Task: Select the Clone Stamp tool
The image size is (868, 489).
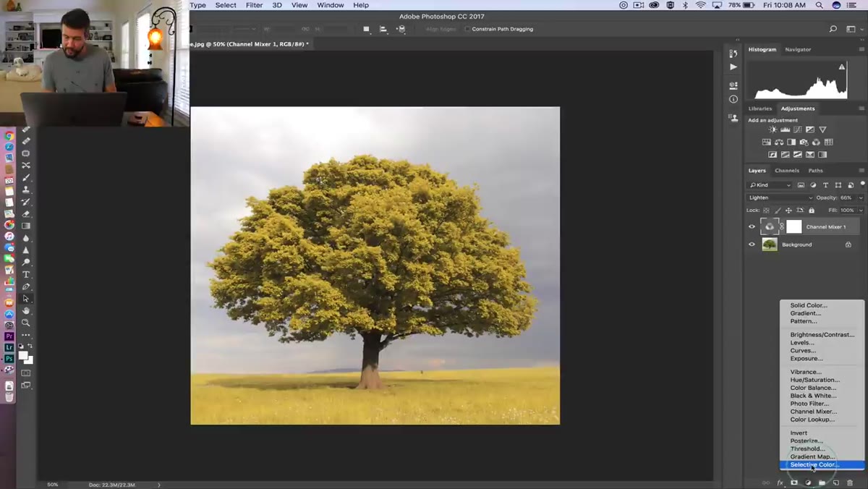Action: click(26, 190)
